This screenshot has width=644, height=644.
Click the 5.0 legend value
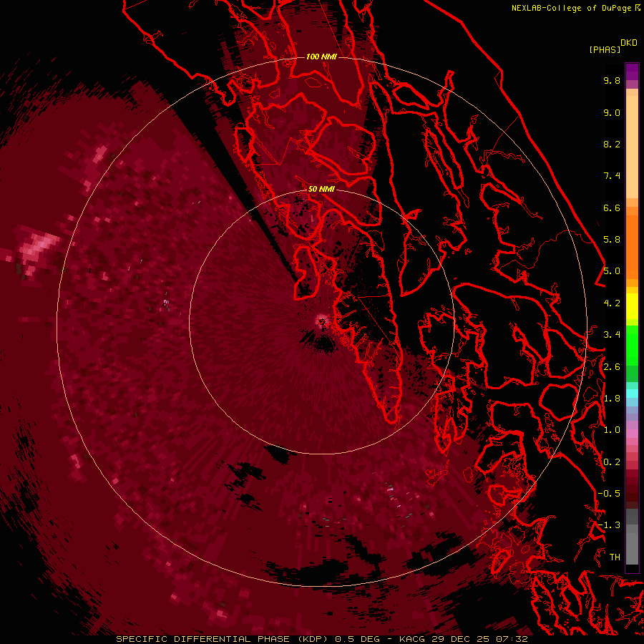[x=612, y=271]
